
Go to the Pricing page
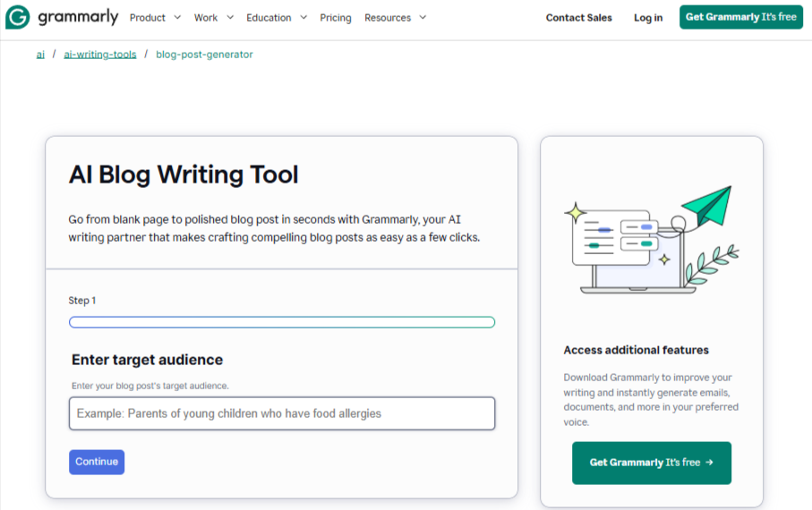[x=336, y=18]
